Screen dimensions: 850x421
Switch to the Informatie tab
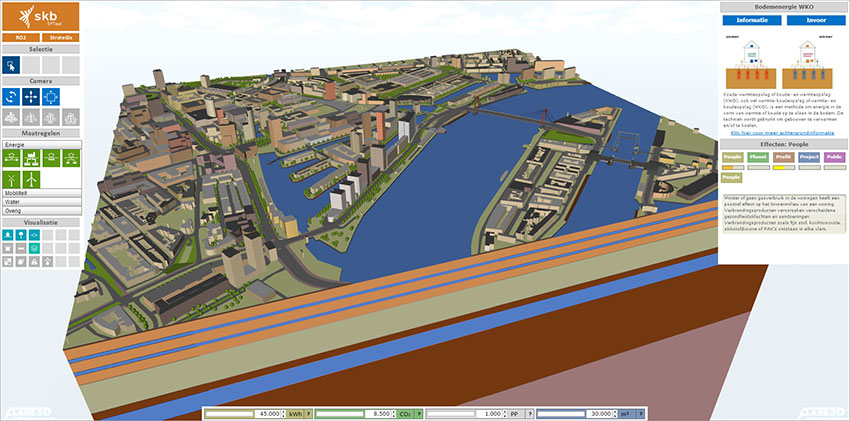pos(751,20)
